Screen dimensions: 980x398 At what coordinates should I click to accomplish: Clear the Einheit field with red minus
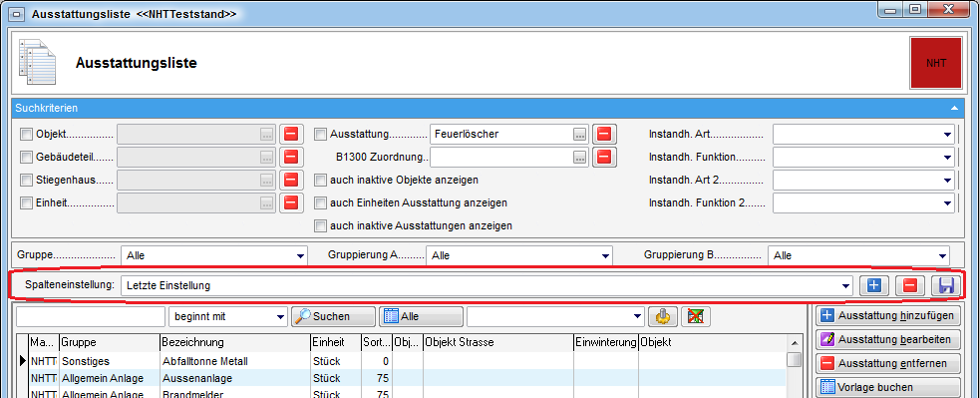coord(291,203)
